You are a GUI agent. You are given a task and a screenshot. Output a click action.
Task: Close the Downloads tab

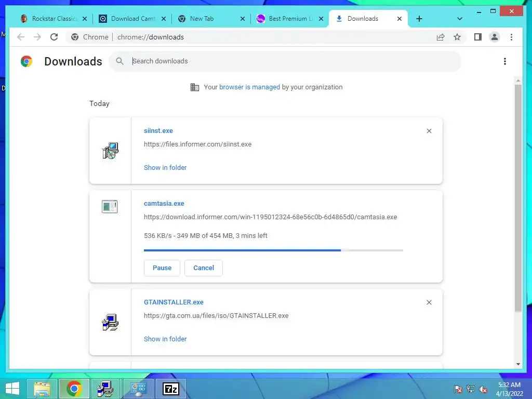(x=400, y=19)
